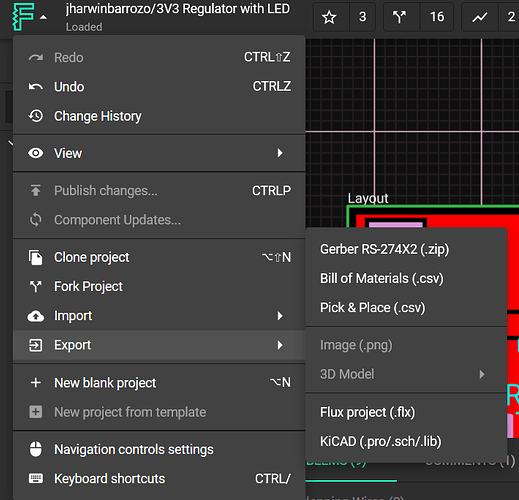Click the View eye icon
Viewport: 519px width, 500px height.
click(x=36, y=153)
